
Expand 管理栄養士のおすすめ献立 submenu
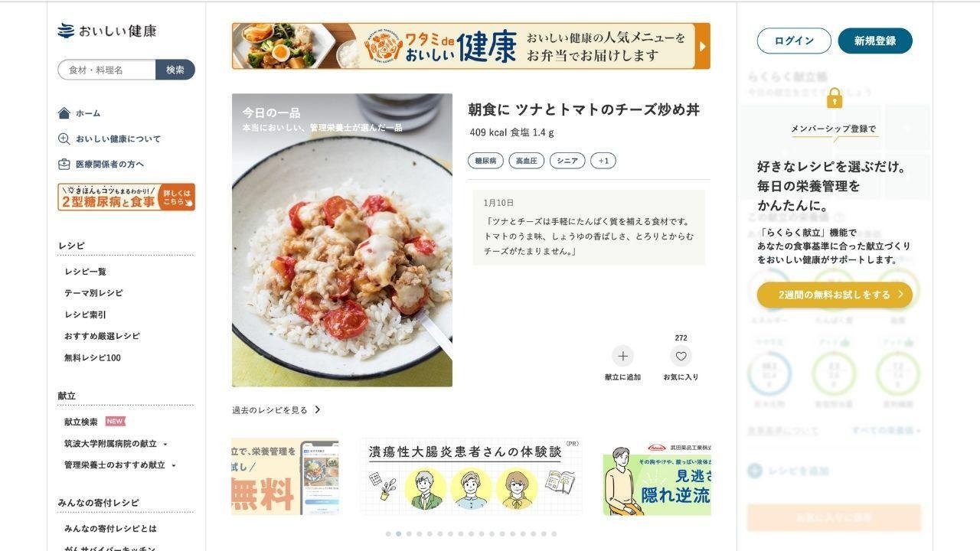point(174,465)
